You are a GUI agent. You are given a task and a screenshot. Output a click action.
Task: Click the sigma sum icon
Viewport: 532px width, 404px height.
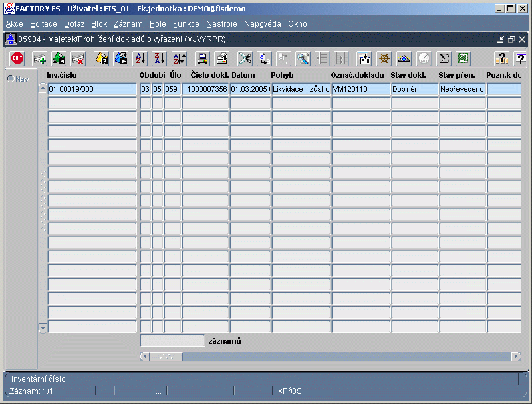pos(444,58)
